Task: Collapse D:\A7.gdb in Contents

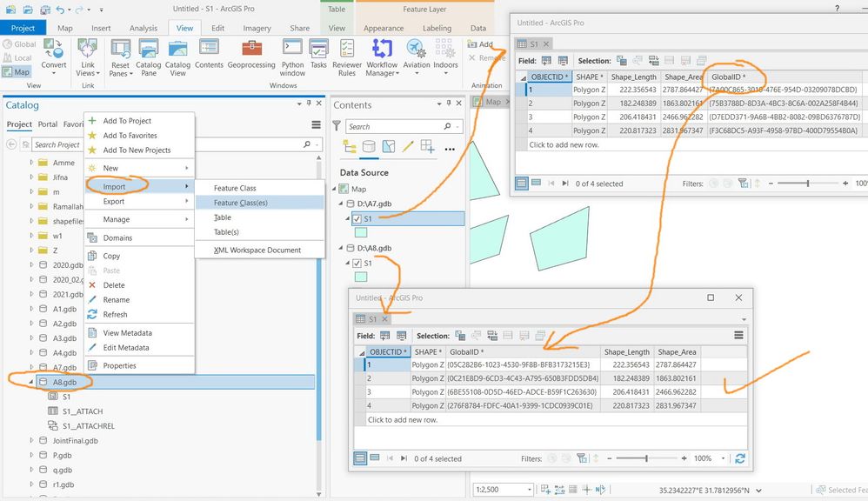Action: click(341, 204)
